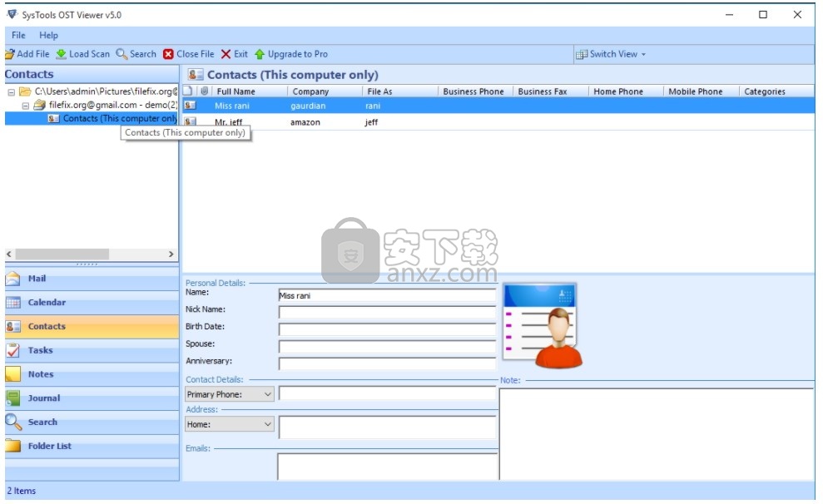Sort by the Mobile Phone column header

[701, 91]
